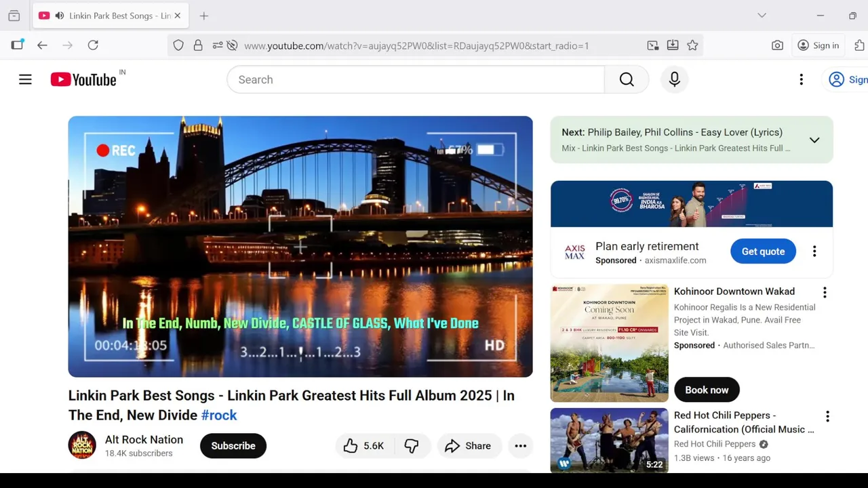Go back with browser back arrow
Viewport: 868px width, 488px height.
pos(42,45)
